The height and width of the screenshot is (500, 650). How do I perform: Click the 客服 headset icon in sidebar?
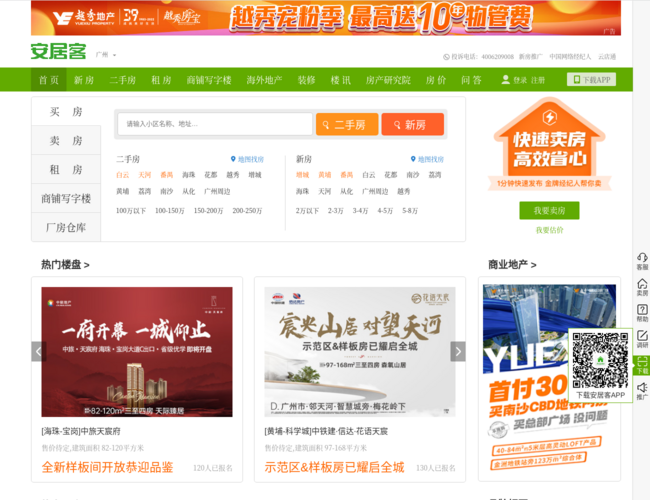pyautogui.click(x=642, y=257)
